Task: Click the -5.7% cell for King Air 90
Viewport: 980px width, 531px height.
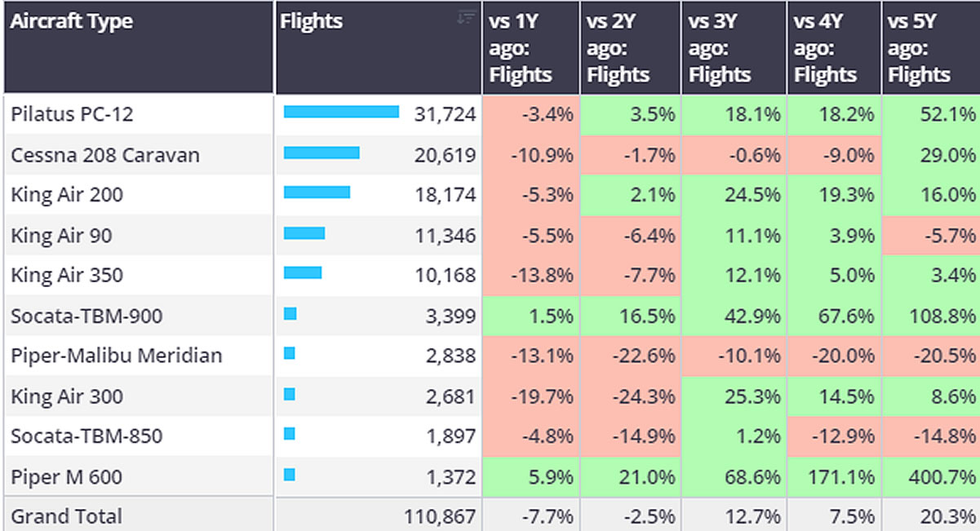Action: 931,236
